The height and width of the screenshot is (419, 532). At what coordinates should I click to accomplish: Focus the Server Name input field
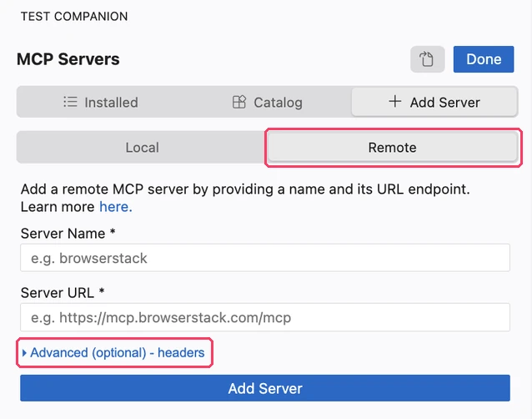click(265, 258)
